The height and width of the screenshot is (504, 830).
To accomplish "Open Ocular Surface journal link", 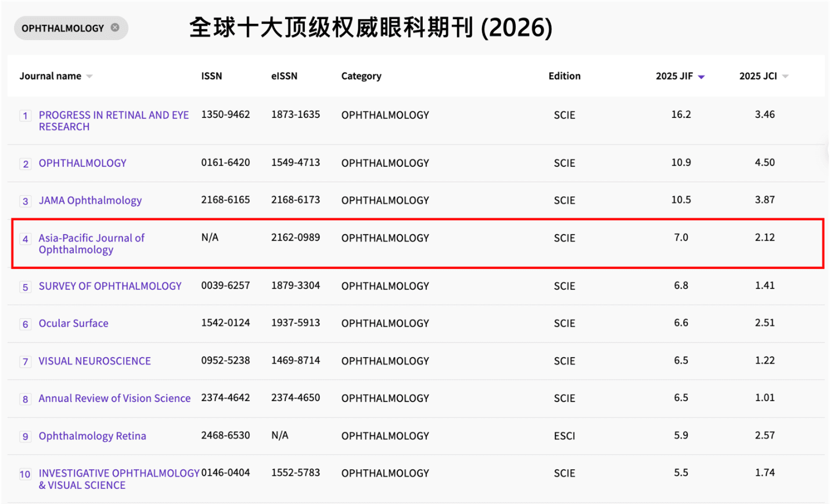I will pos(73,323).
